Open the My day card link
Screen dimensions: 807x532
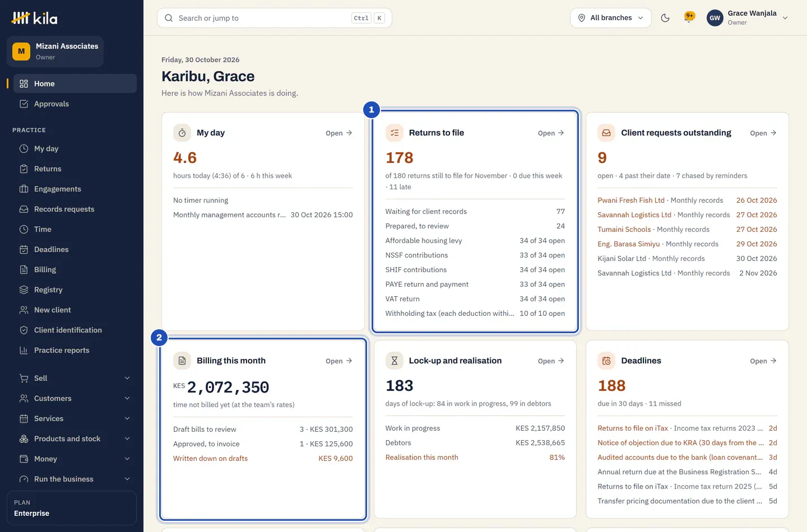(x=339, y=133)
